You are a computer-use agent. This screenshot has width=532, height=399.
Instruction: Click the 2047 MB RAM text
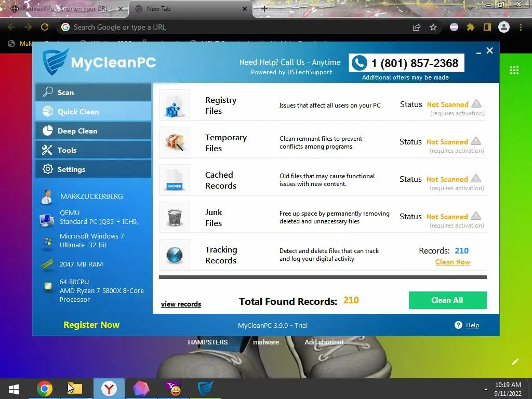click(81, 264)
